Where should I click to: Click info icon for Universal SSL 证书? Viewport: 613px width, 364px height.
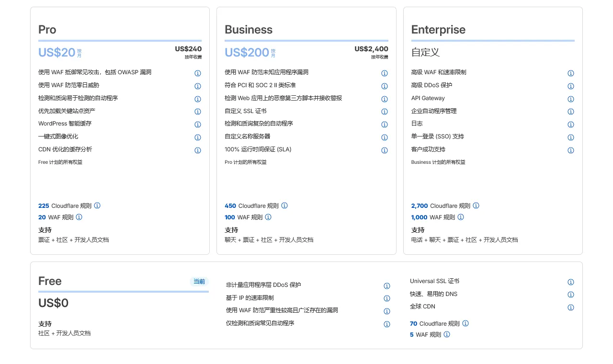coord(570,282)
